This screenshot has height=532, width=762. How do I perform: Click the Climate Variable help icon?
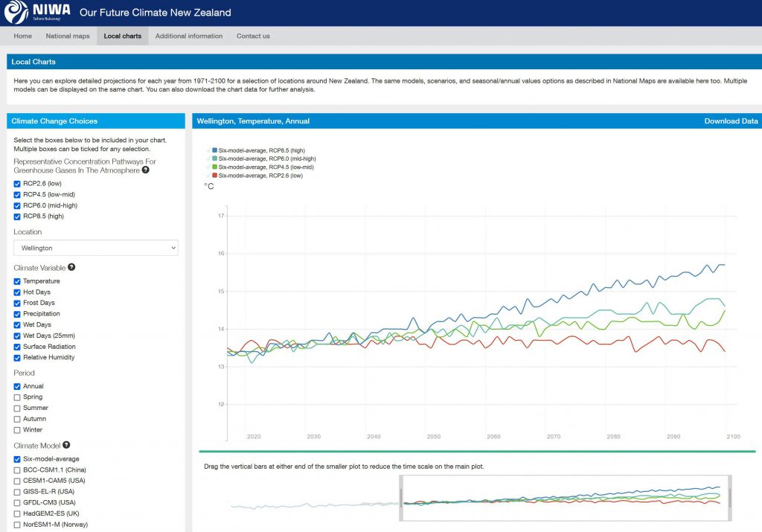click(71, 267)
